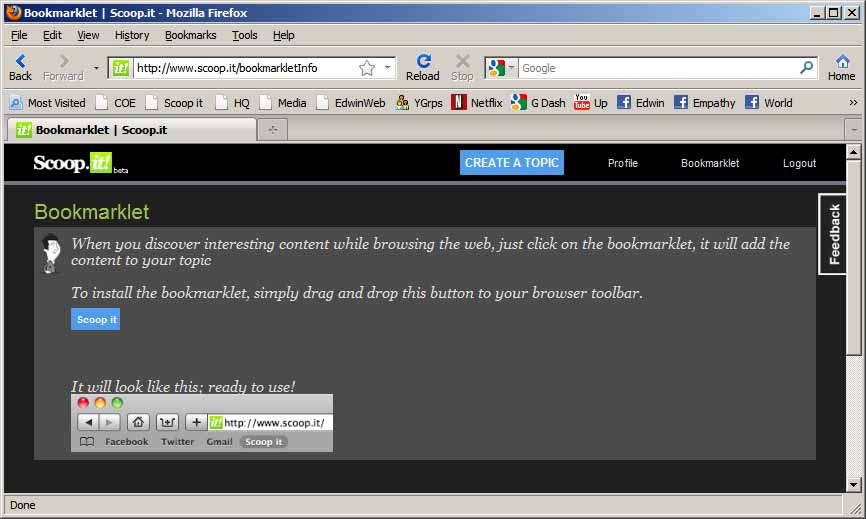The width and height of the screenshot is (866, 519).
Task: Expand the back/forward history dropdown
Action: pyautogui.click(x=96, y=68)
